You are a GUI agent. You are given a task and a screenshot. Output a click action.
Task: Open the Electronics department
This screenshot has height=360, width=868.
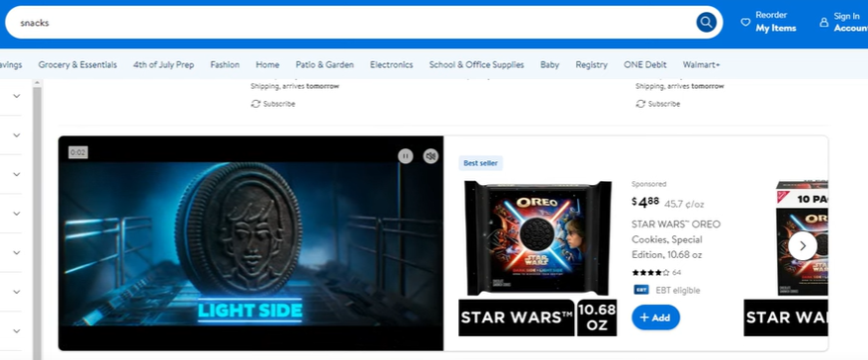coord(391,64)
